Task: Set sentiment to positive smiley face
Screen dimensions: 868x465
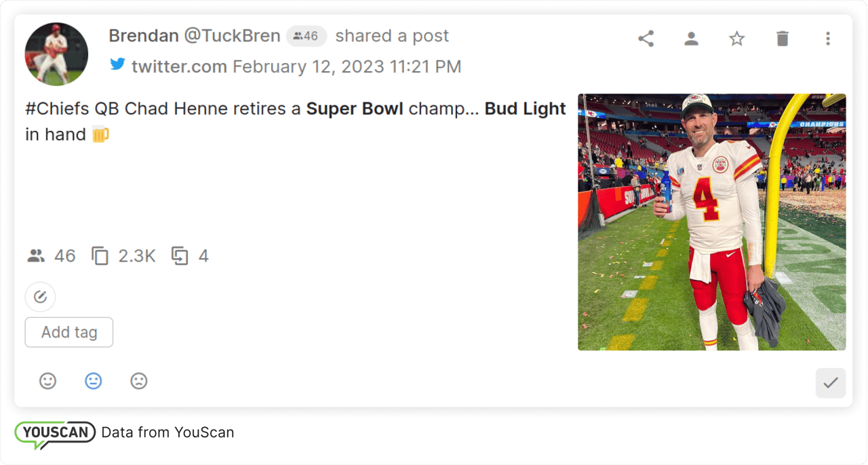Action: click(47, 381)
